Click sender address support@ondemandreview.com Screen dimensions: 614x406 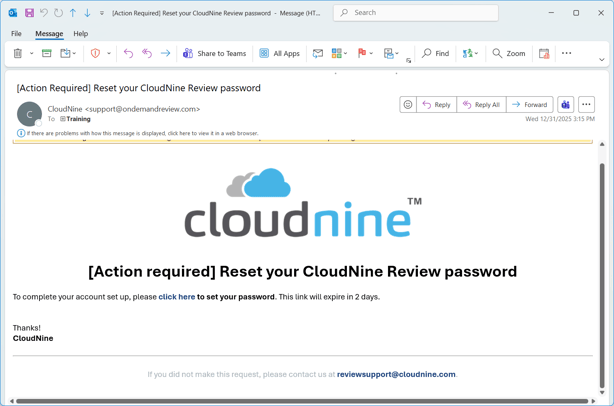coord(143,109)
